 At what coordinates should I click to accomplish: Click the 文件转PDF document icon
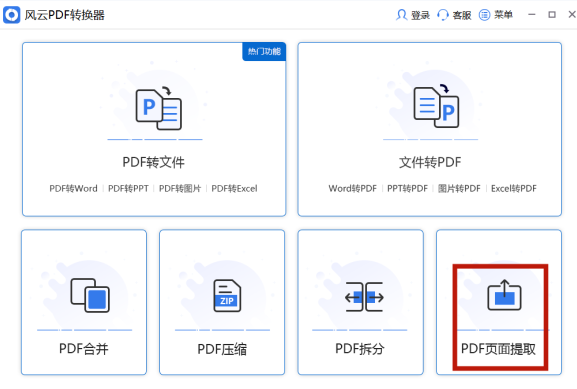click(436, 106)
